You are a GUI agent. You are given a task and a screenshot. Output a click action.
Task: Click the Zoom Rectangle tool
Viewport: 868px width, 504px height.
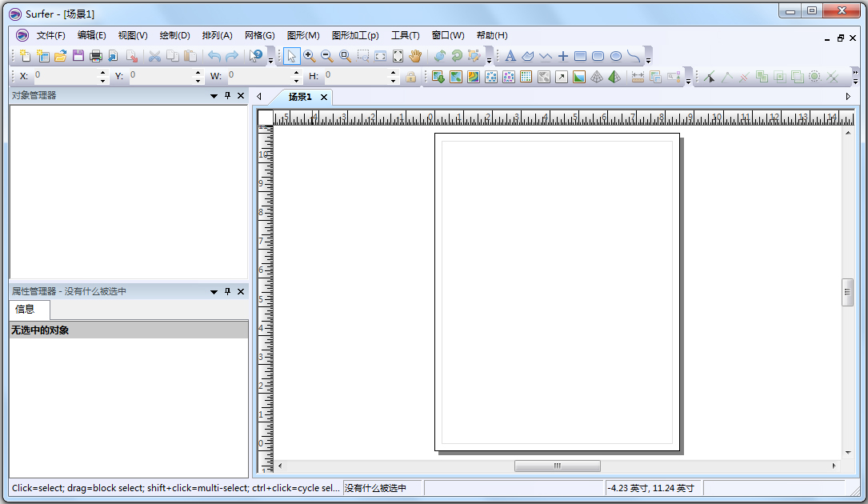click(345, 55)
